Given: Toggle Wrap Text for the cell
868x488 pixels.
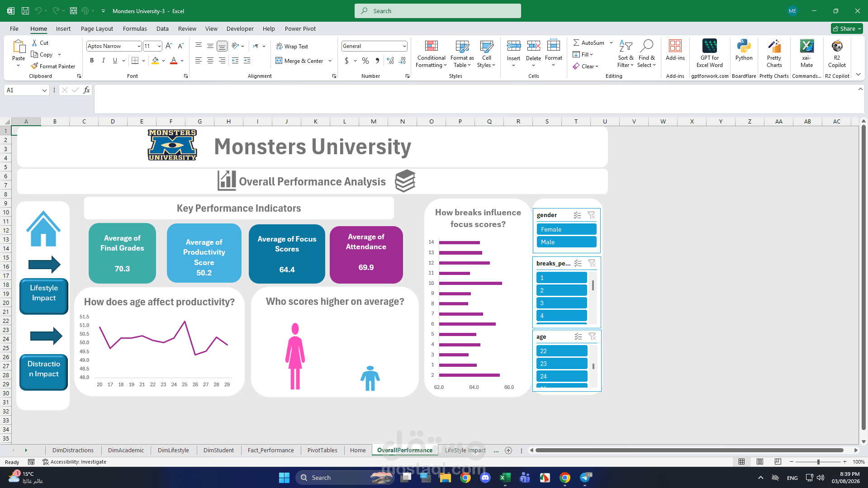Looking at the screenshot, I should click(x=292, y=46).
